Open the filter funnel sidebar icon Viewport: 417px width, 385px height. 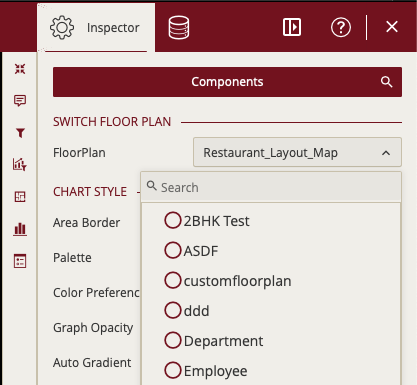(20, 133)
